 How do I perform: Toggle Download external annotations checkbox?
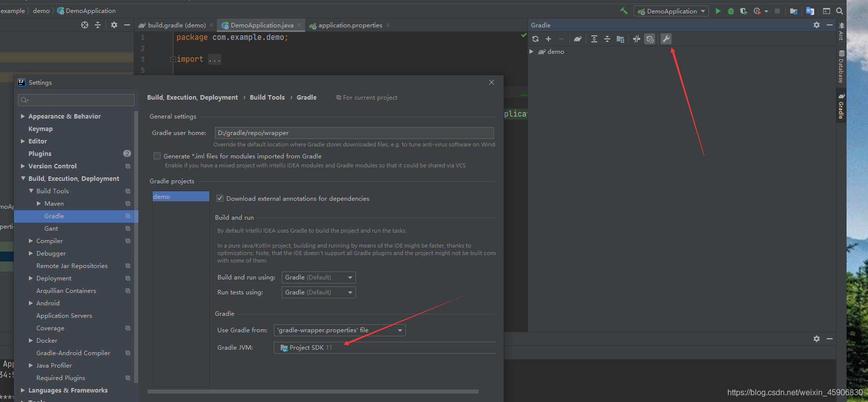tap(220, 198)
